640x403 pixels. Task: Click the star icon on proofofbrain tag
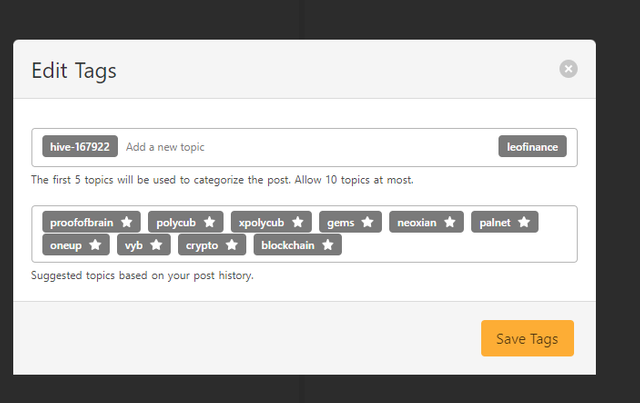pyautogui.click(x=127, y=222)
